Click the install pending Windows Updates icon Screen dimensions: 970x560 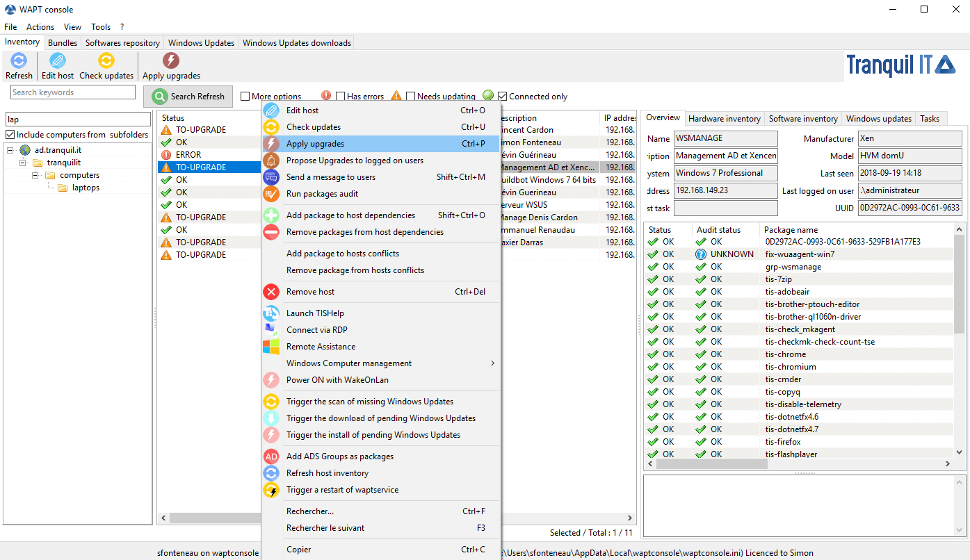tap(271, 435)
